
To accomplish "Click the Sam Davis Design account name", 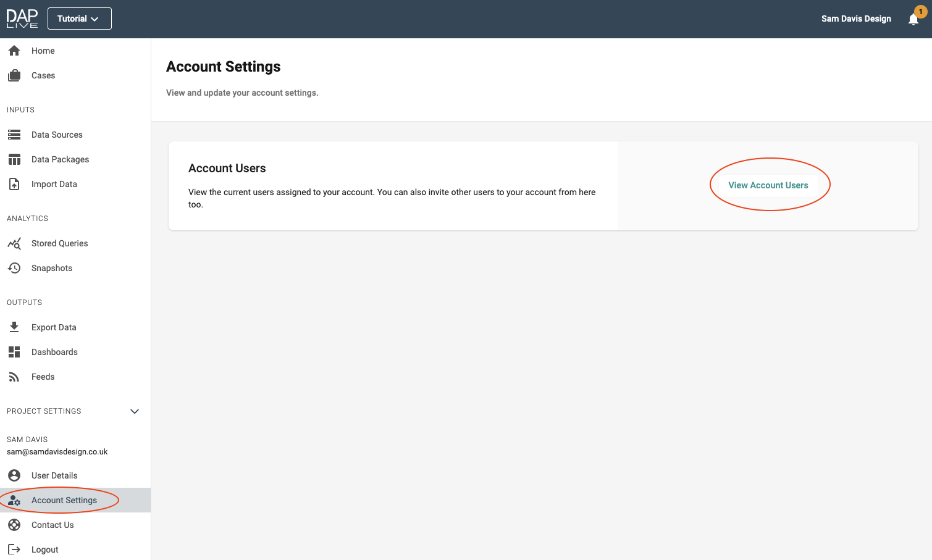I will [856, 19].
